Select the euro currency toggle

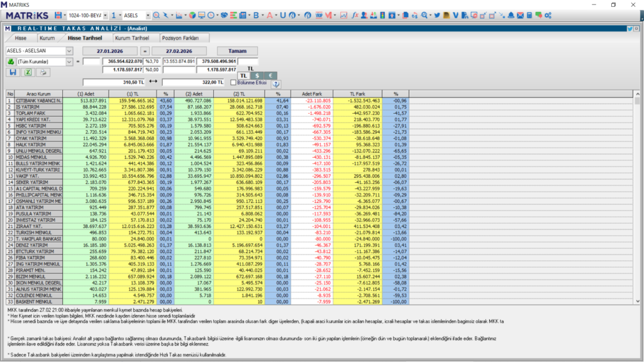click(272, 75)
